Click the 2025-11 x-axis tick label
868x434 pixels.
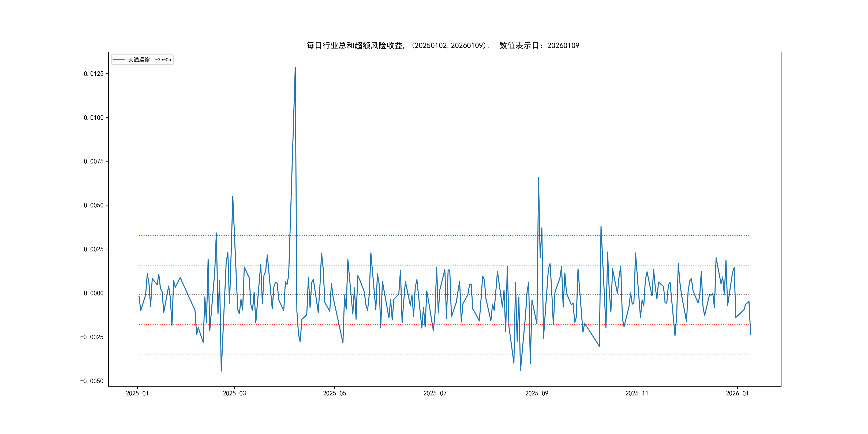tap(637, 393)
